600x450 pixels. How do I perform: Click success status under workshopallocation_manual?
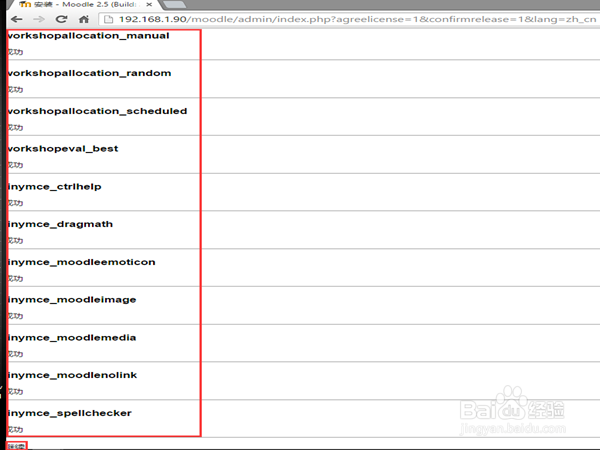[x=15, y=52]
